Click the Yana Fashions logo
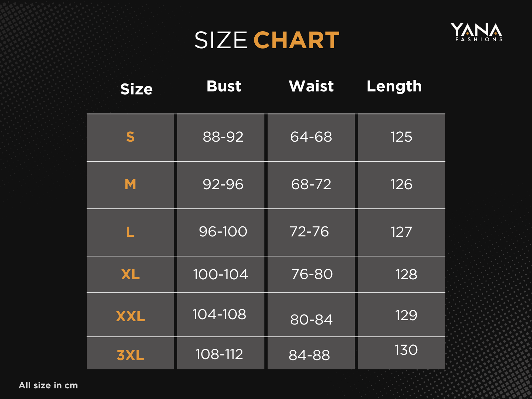This screenshot has height=399, width=532. (x=476, y=32)
